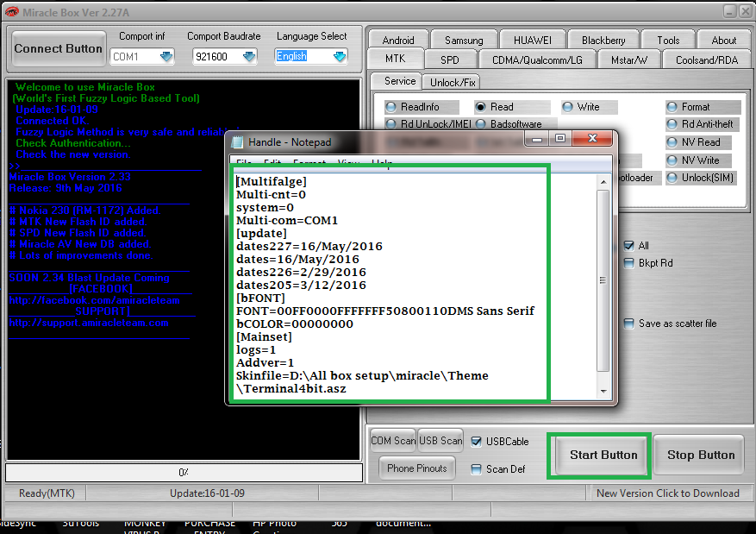Click the Ready(MTK) status bar entry
756x534 pixels.
pos(47,493)
